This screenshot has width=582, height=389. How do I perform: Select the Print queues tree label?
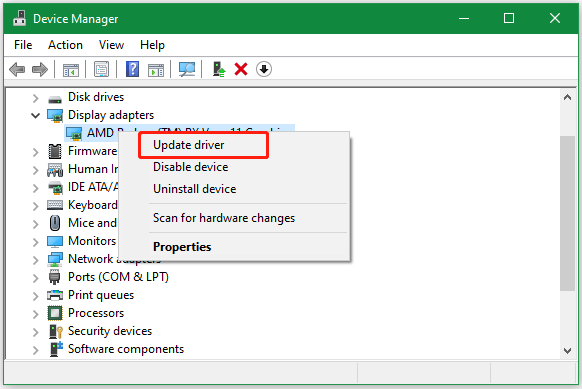(x=101, y=295)
